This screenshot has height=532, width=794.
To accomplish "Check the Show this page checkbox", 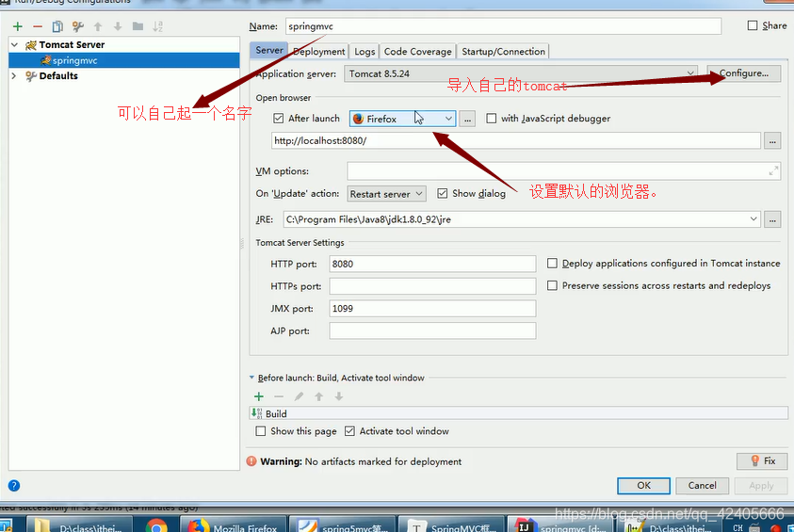I will pyautogui.click(x=260, y=431).
